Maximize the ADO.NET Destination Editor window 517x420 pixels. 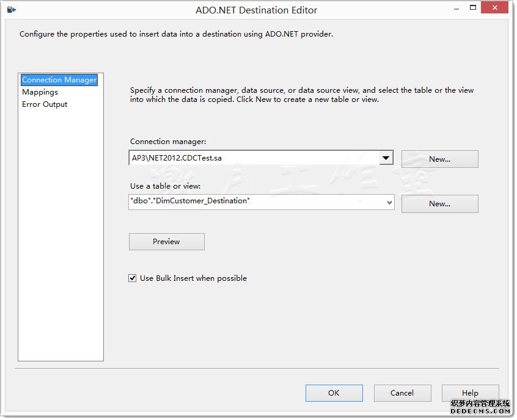pyautogui.click(x=472, y=8)
